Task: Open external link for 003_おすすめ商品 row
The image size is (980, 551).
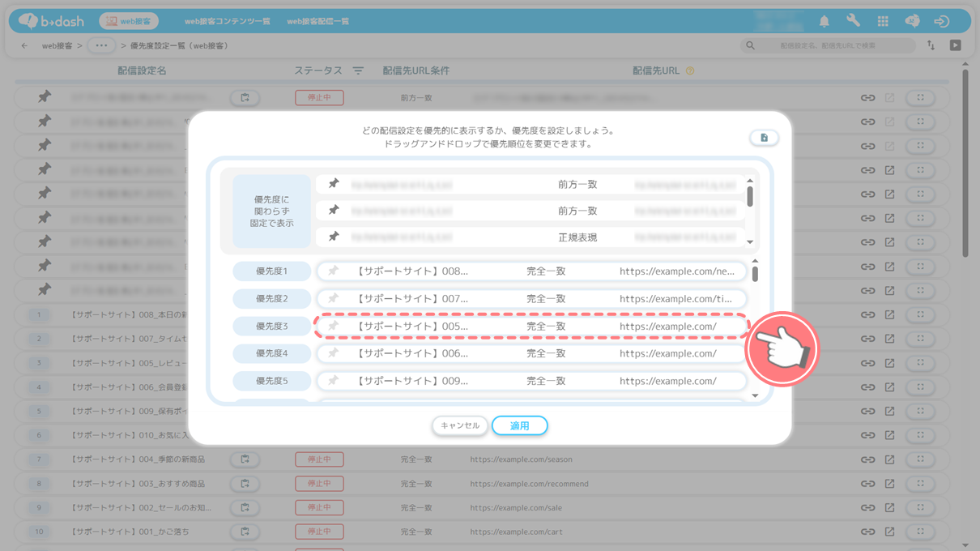Action: pos(889,484)
